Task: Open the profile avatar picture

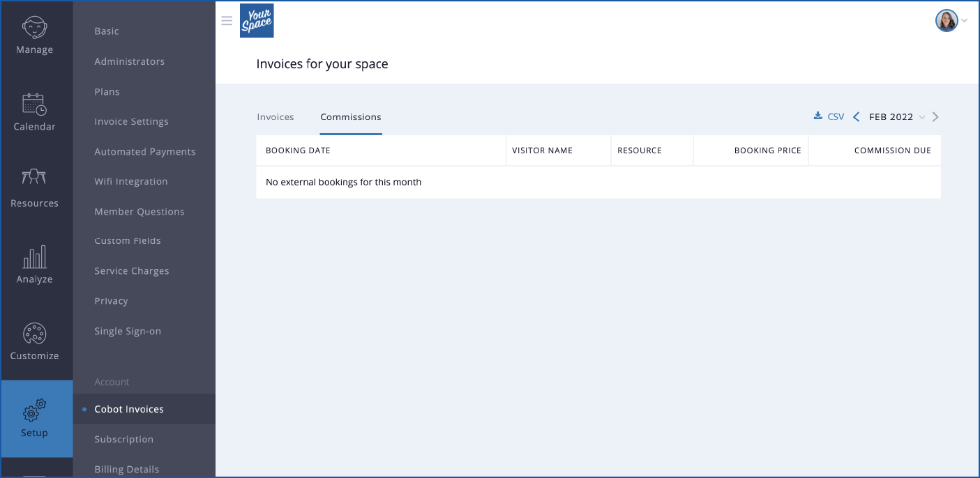Action: pyautogui.click(x=946, y=20)
